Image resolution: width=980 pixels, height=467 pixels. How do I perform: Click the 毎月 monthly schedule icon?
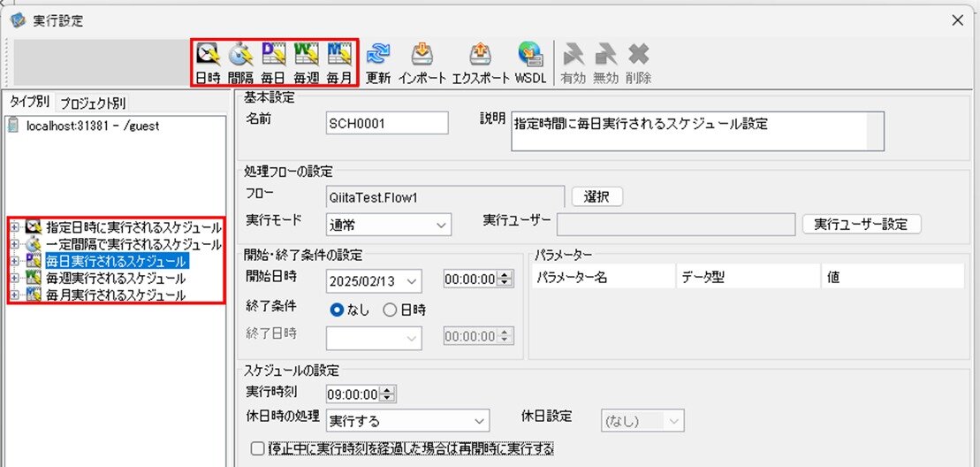click(338, 57)
